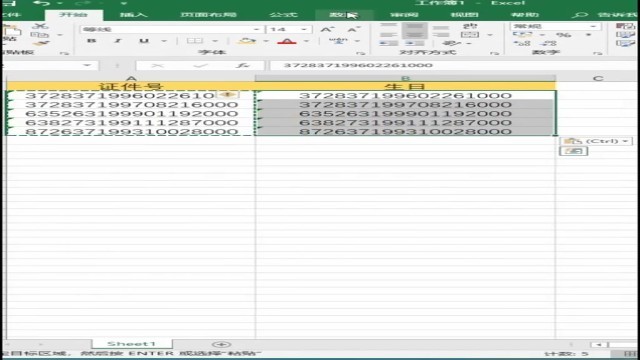
Task: Open the font size dropdown showing 14
Action: pos(304,29)
